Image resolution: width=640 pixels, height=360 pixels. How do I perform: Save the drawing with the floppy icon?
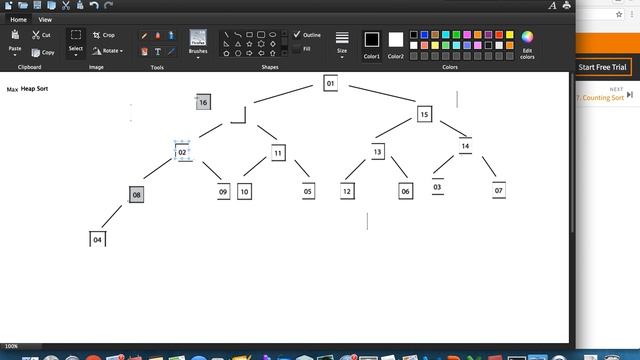tap(37, 5)
